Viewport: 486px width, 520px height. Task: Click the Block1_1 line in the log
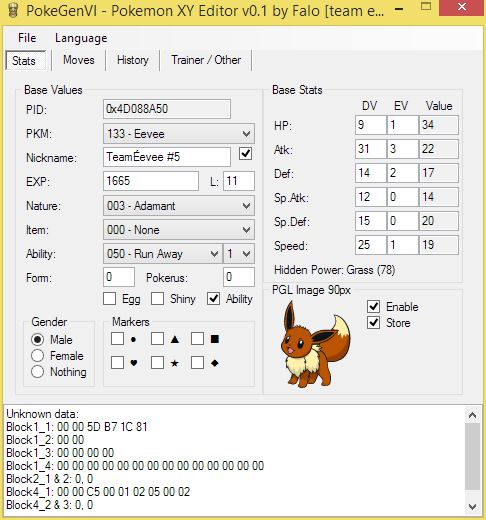pos(77,427)
